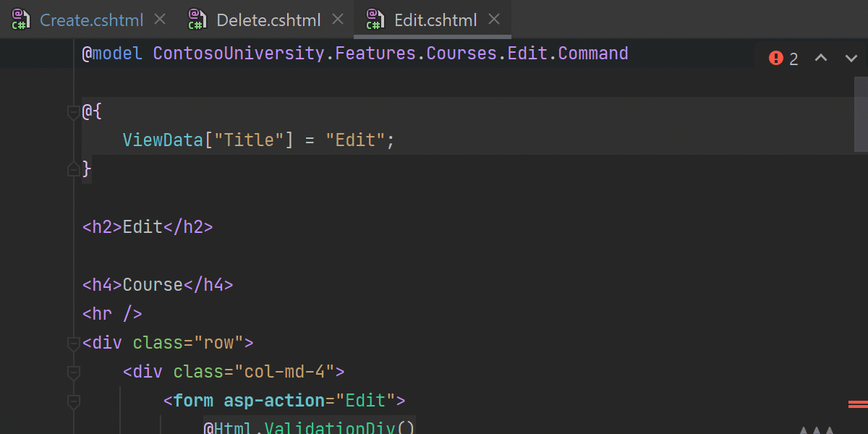Click the fold end marker beside the closing brace

click(x=73, y=169)
